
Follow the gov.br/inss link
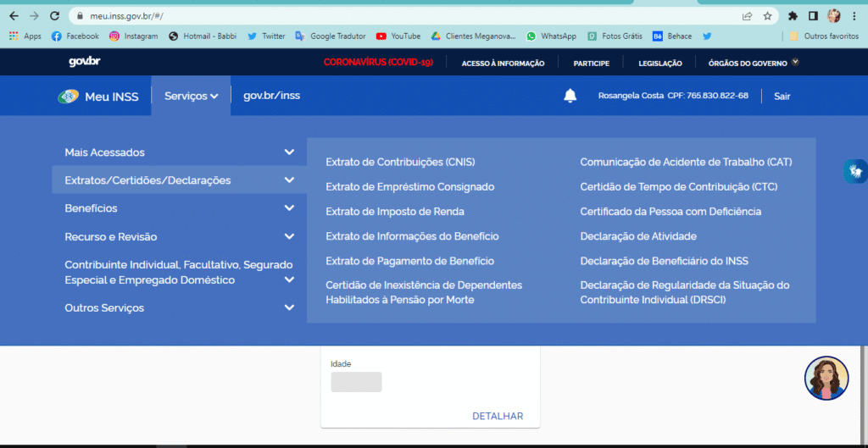[x=271, y=95]
